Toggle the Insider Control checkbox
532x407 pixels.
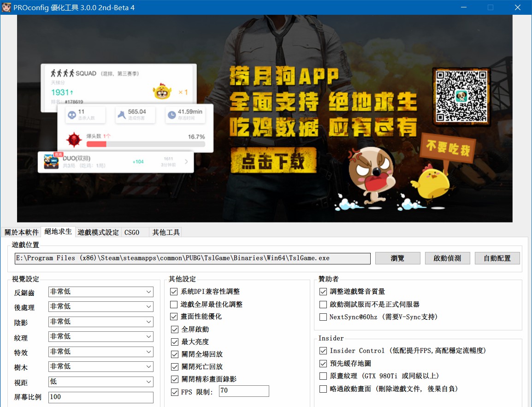pos(323,351)
